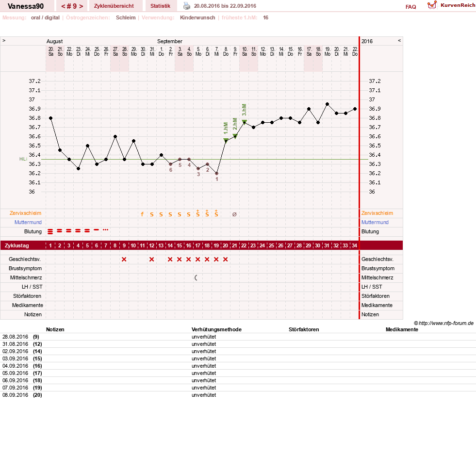Click the heavy bleeding icon on cycle day 1
Viewport: 476px width, 455px height.
[50, 231]
